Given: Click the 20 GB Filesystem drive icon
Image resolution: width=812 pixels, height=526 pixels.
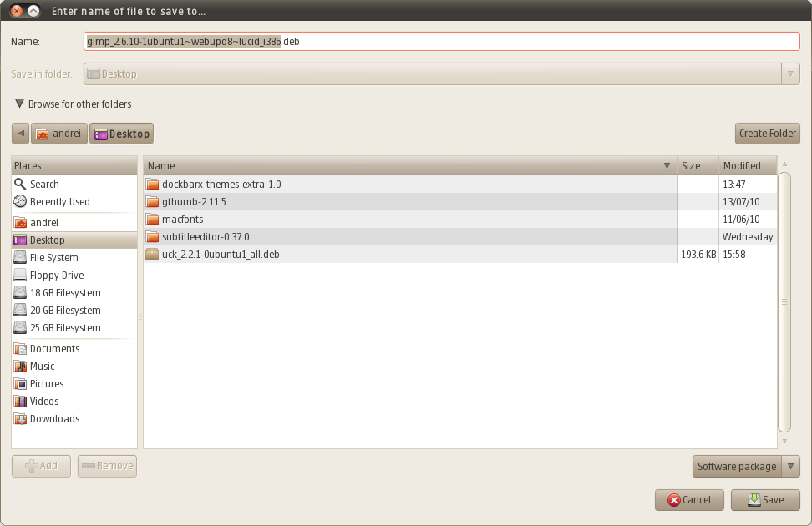Looking at the screenshot, I should point(20,310).
